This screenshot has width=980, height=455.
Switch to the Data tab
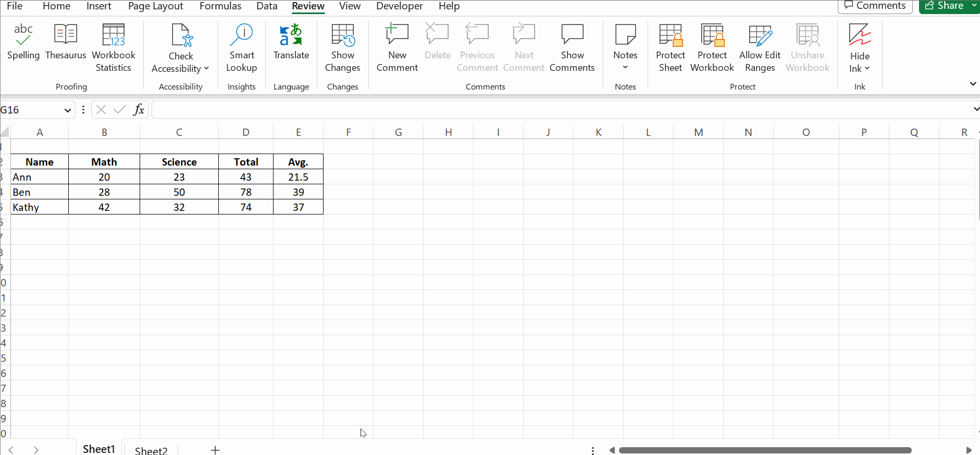[x=267, y=6]
